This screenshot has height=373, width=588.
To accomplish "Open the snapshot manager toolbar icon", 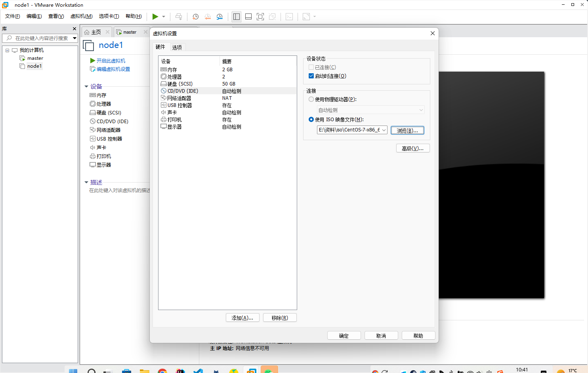I will pyautogui.click(x=220, y=17).
